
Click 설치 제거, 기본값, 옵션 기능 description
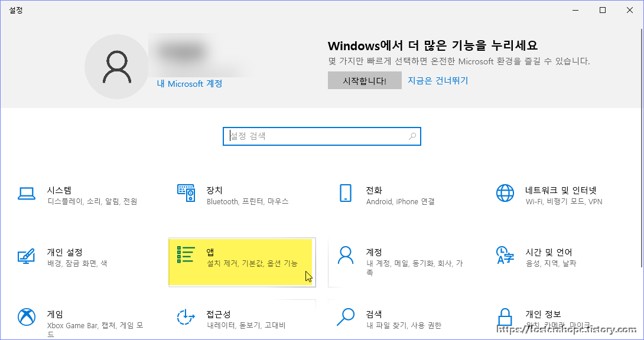click(252, 263)
